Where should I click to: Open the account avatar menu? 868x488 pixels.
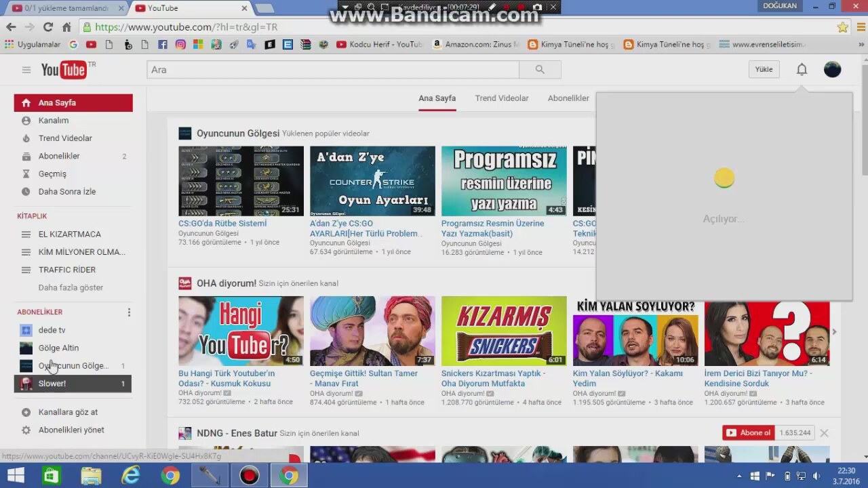pos(832,69)
